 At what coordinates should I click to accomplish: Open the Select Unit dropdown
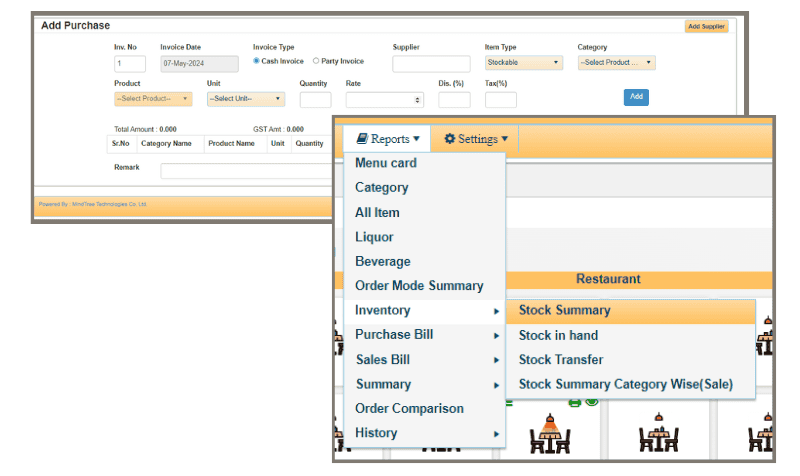click(x=245, y=99)
